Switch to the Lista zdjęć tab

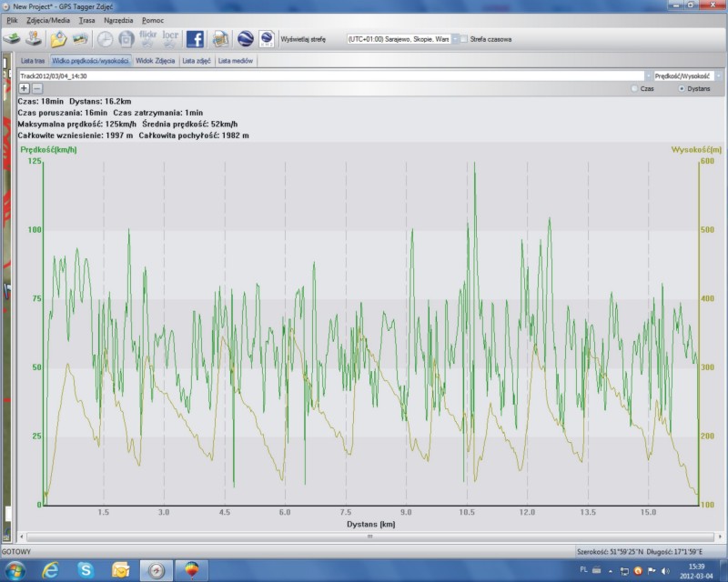tap(197, 61)
